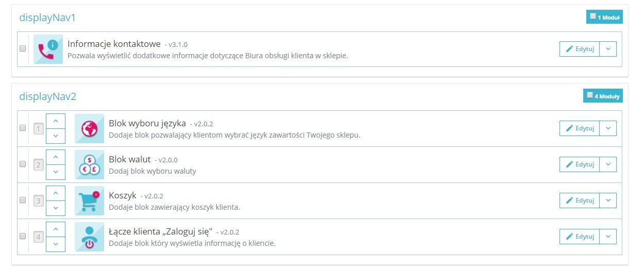The width and height of the screenshot is (644, 268).
Task: Click the shopping cart icon for Koszyk
Action: [89, 200]
